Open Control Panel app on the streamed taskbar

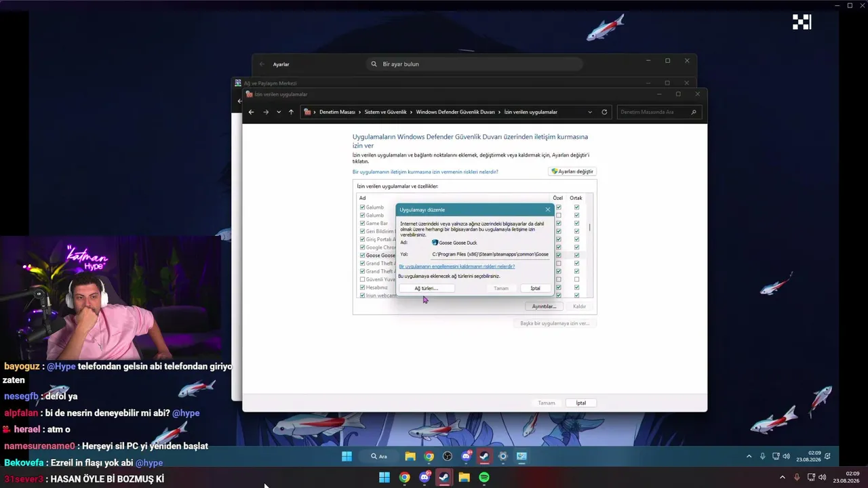coord(521,456)
